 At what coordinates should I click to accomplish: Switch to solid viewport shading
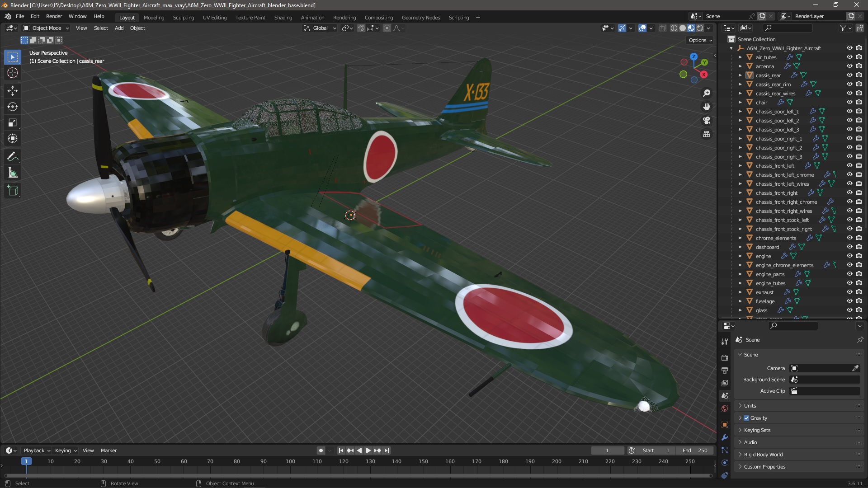coord(683,28)
